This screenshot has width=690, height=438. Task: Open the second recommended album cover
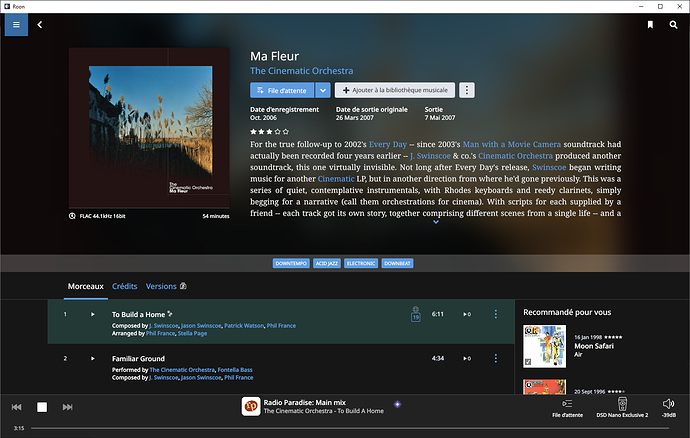point(544,387)
